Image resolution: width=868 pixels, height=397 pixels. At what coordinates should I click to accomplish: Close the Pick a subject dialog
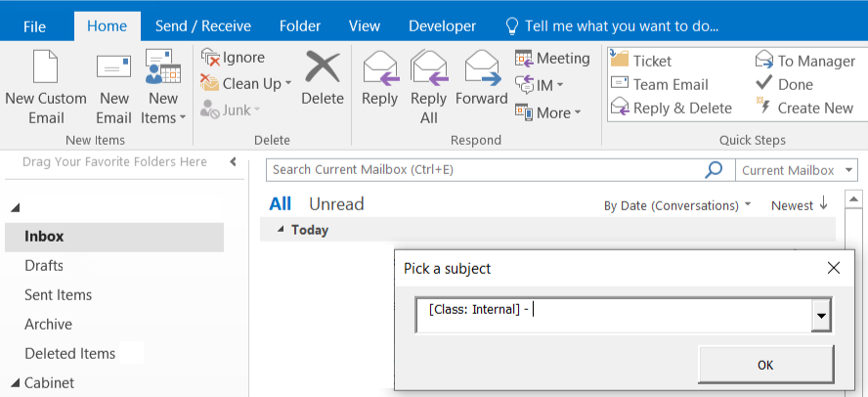pyautogui.click(x=833, y=269)
